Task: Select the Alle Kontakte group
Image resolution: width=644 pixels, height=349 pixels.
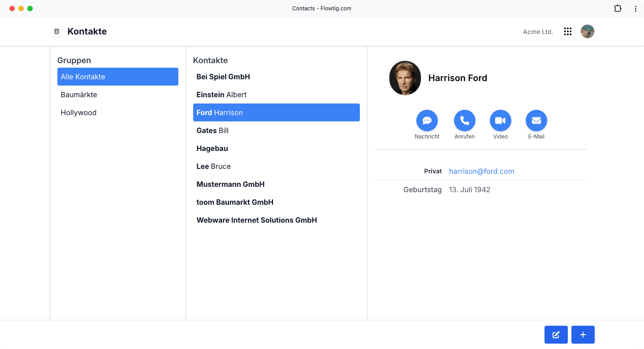Action: 118,77
